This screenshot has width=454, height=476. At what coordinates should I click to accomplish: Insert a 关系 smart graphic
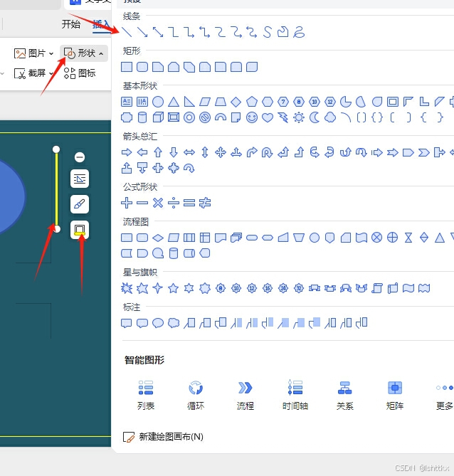click(345, 395)
